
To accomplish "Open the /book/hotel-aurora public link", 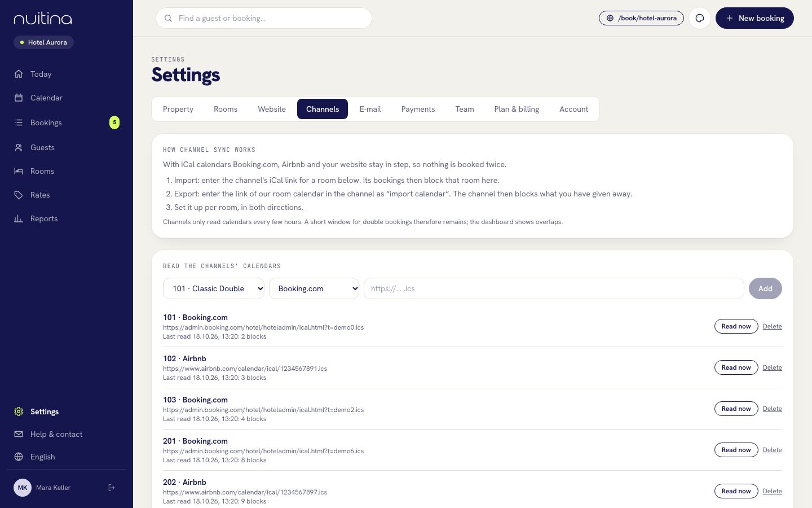I will tap(641, 18).
